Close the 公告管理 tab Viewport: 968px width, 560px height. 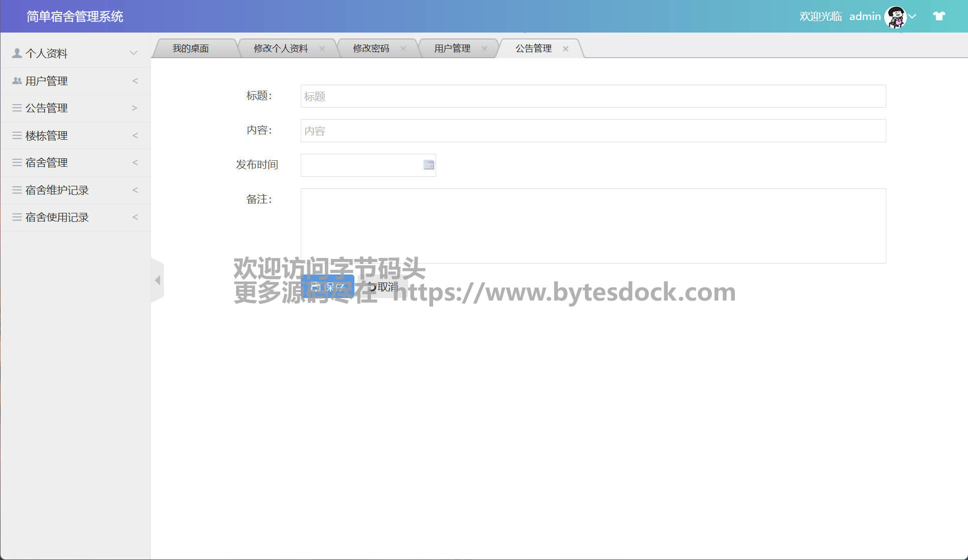565,49
